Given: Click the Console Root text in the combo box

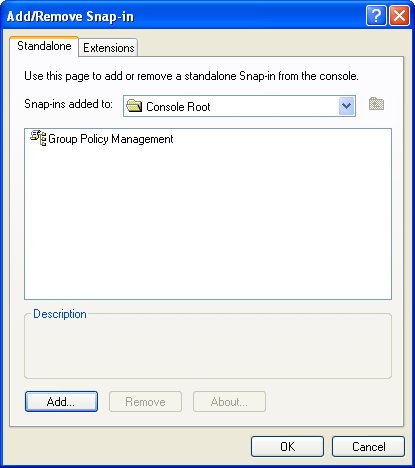Looking at the screenshot, I should [x=178, y=107].
